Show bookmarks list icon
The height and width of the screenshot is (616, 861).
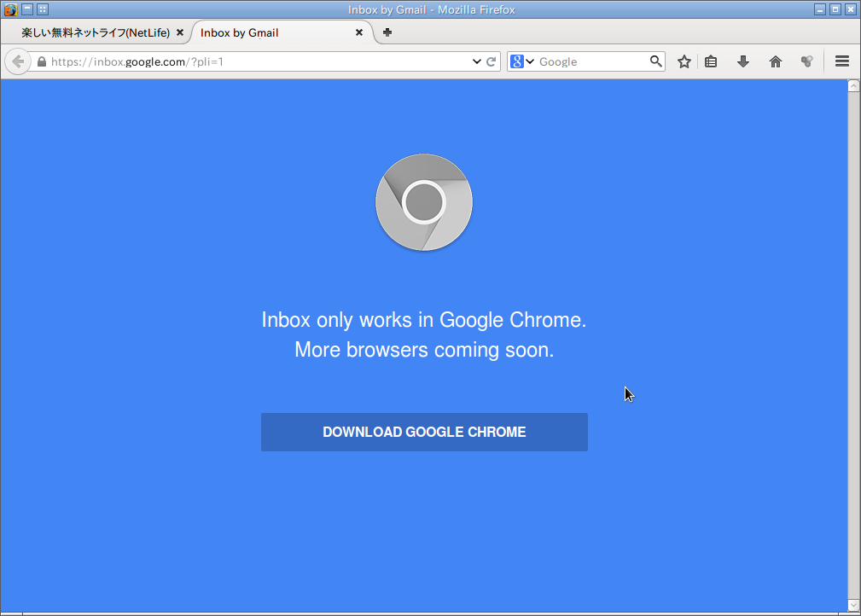point(711,61)
